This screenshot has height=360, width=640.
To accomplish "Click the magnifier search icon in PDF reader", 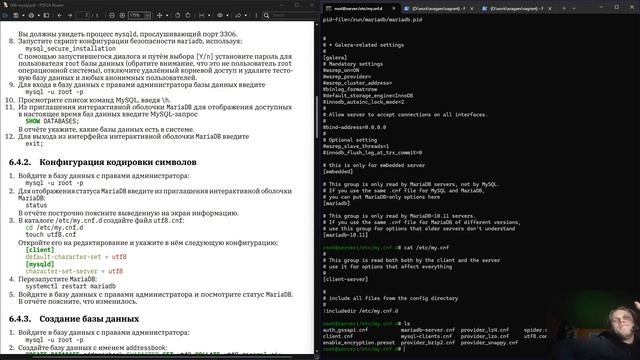I will tap(266, 15).
